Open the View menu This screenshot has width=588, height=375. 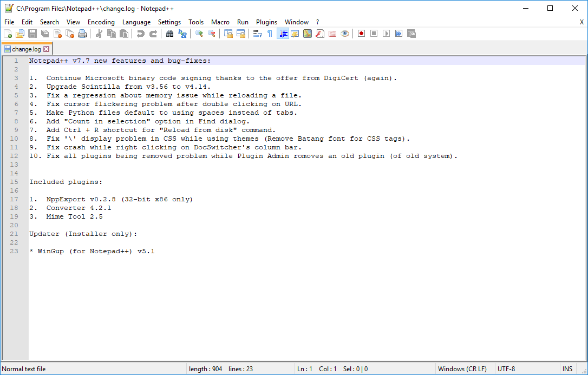pos(74,22)
